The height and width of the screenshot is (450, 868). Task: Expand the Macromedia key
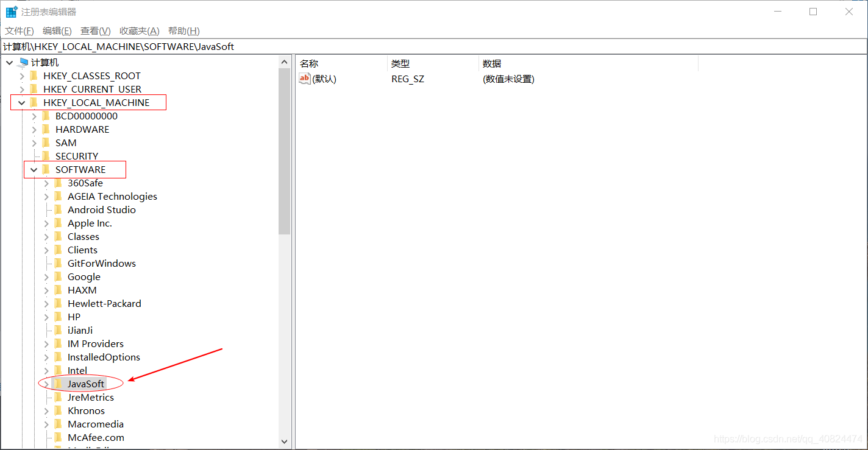click(x=46, y=424)
